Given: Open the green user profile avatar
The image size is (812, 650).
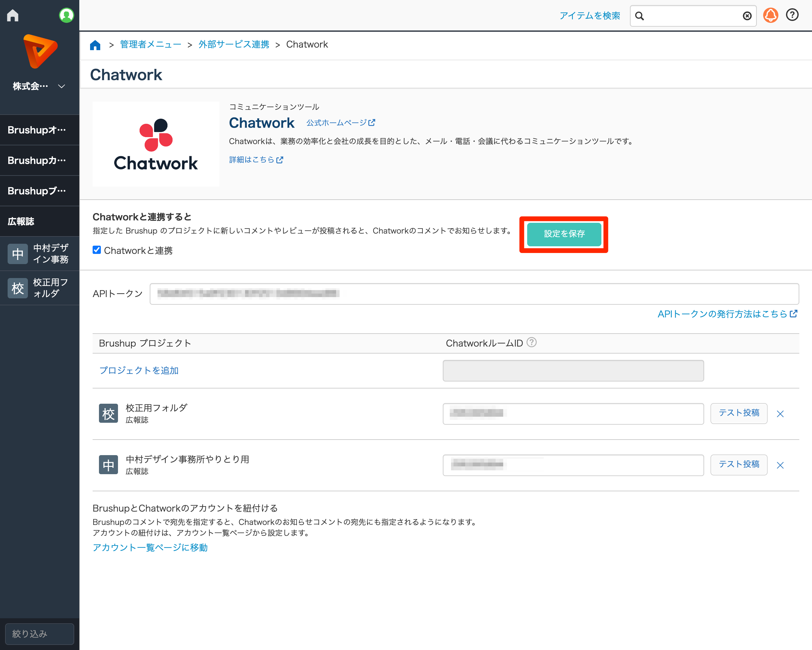Looking at the screenshot, I should tap(66, 16).
